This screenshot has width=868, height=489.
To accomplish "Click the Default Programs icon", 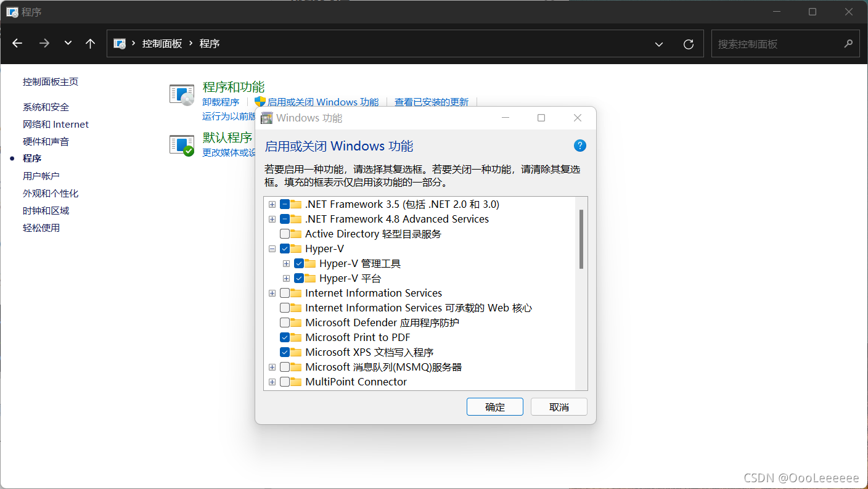I will pyautogui.click(x=182, y=146).
